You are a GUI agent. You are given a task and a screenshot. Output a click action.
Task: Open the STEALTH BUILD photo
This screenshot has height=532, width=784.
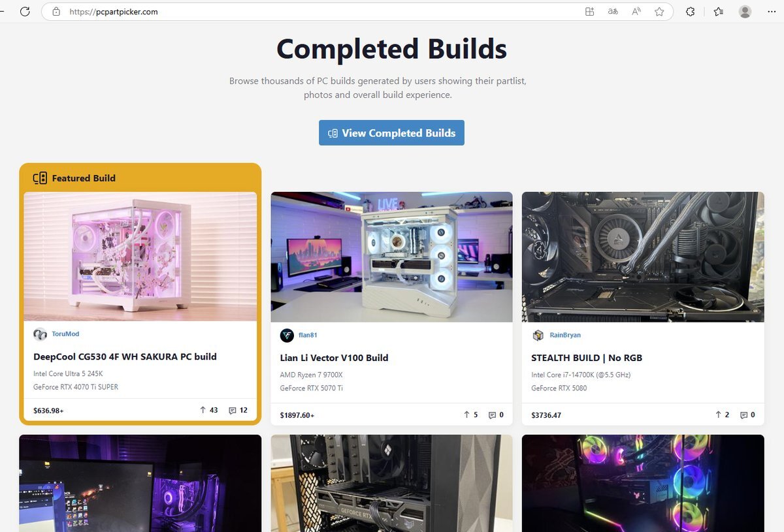point(643,257)
